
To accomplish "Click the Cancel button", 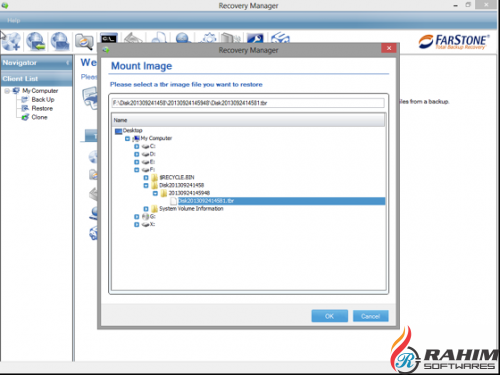I will [x=370, y=316].
